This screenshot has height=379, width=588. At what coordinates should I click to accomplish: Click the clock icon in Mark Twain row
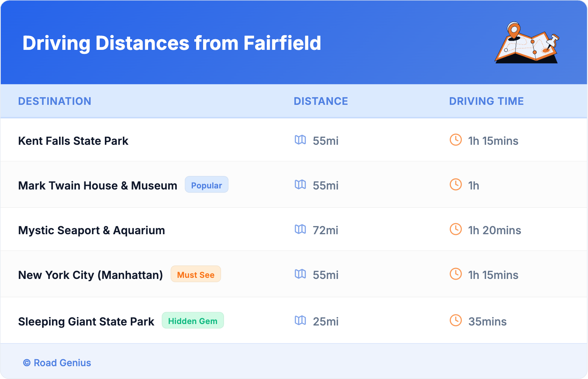[456, 185]
